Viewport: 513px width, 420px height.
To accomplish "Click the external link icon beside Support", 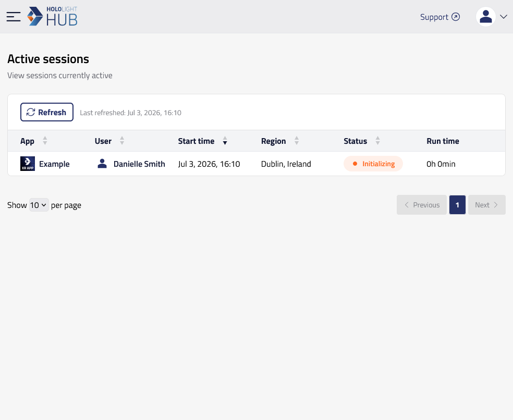I will 456,17.
